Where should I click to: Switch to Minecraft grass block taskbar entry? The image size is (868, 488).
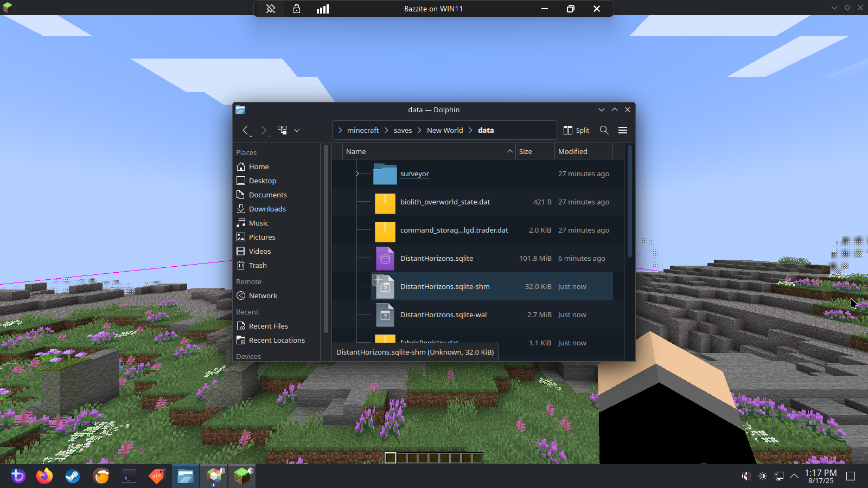(x=242, y=476)
